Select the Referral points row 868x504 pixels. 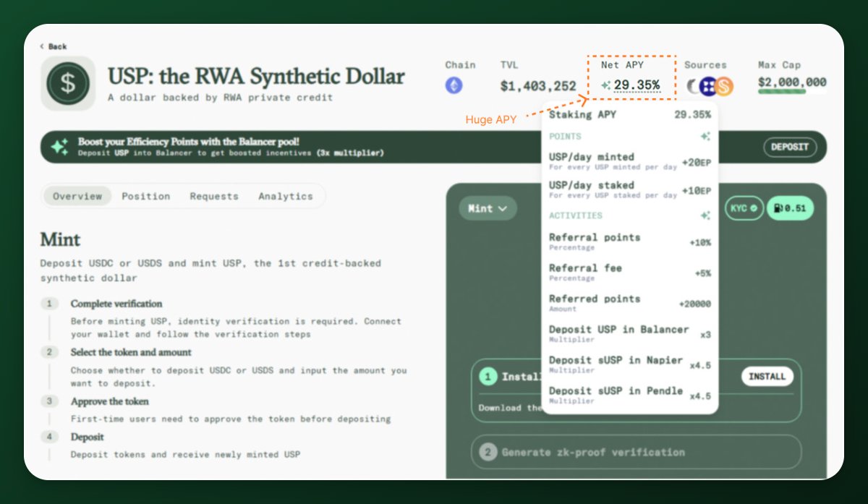click(x=629, y=242)
